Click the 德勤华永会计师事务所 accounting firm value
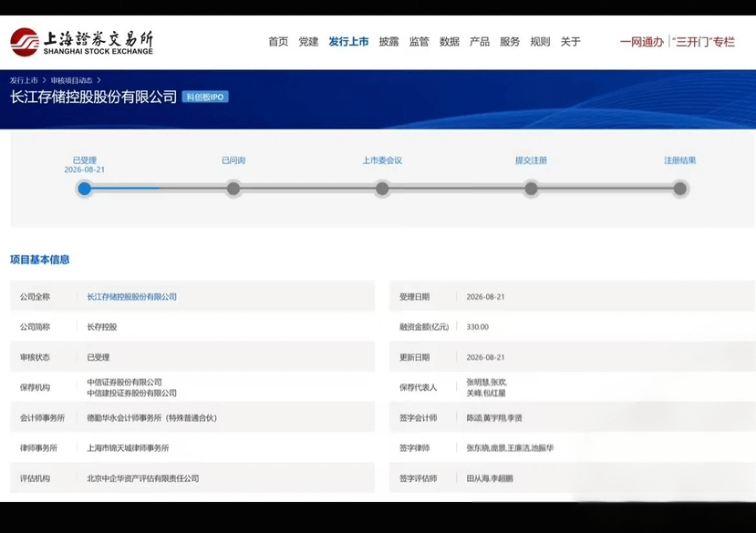The width and height of the screenshot is (756, 533). click(x=152, y=418)
